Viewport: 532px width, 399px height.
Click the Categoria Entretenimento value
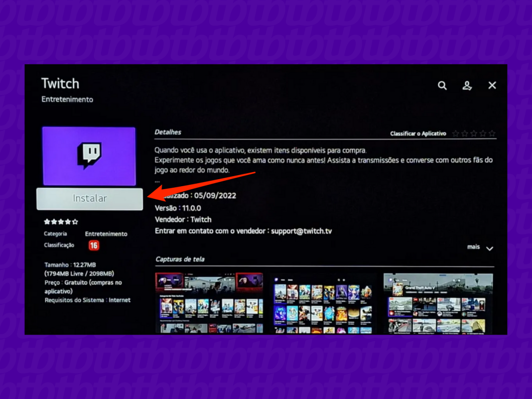pos(106,234)
